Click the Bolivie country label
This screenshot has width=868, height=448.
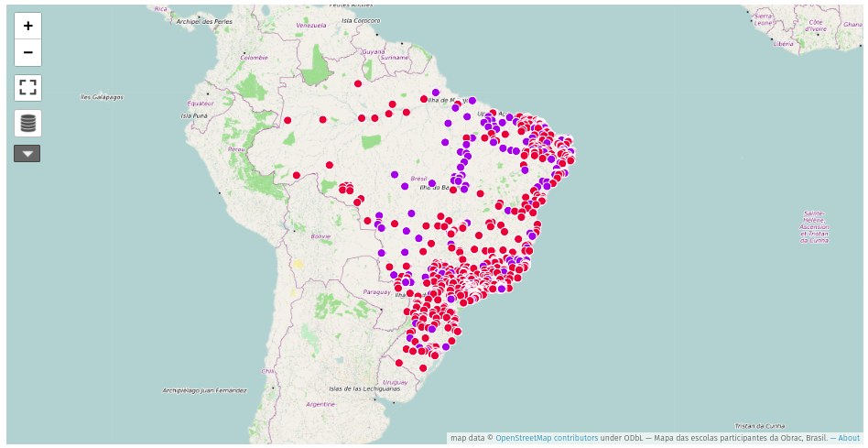(320, 236)
